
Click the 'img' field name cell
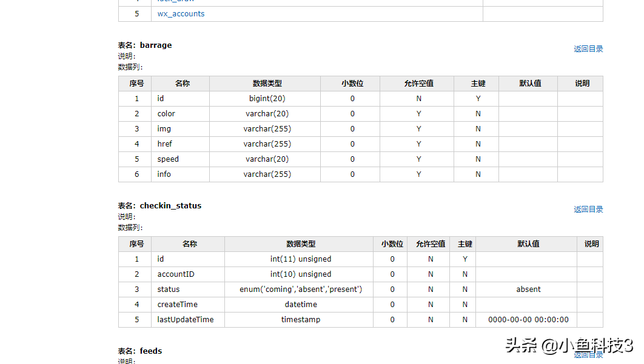pos(180,129)
